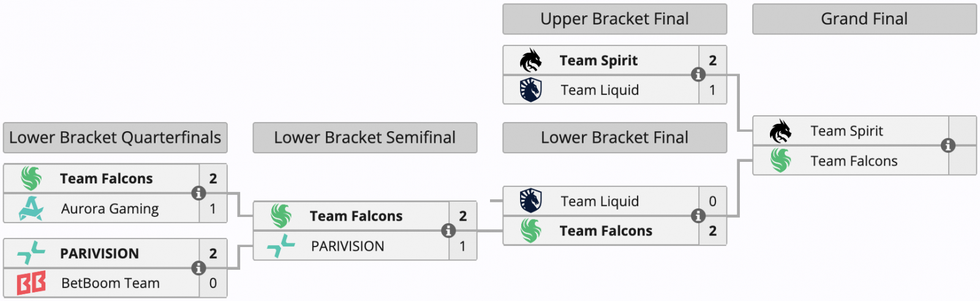980x301 pixels.
Task: Open info icon for Falcons vs Aurora Gaming match
Action: click(198, 193)
